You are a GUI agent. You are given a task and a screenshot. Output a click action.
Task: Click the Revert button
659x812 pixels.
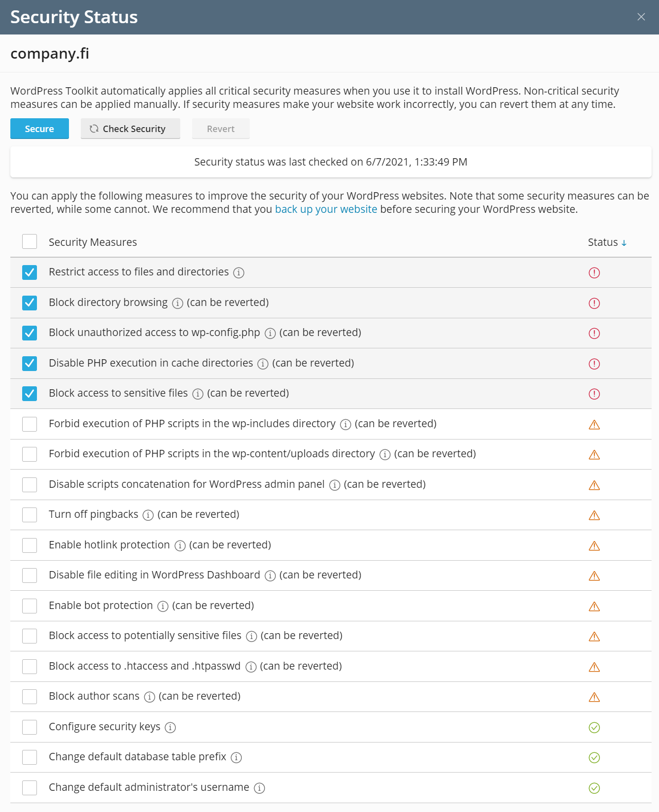click(x=221, y=129)
